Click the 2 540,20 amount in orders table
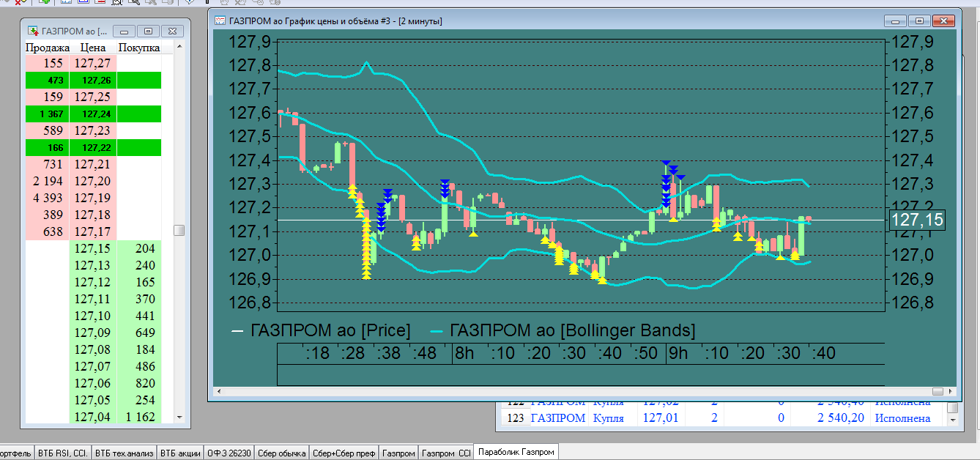The height and width of the screenshot is (460, 980). pos(841,418)
